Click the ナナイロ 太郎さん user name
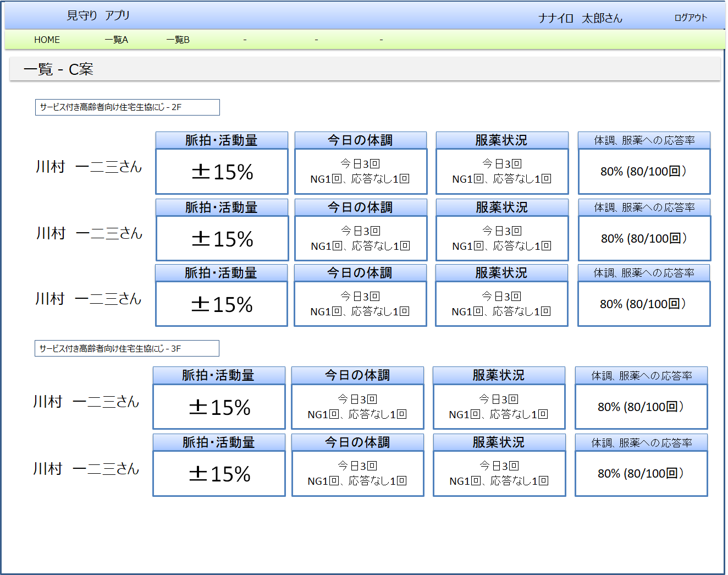Image resolution: width=728 pixels, height=575 pixels. [580, 18]
